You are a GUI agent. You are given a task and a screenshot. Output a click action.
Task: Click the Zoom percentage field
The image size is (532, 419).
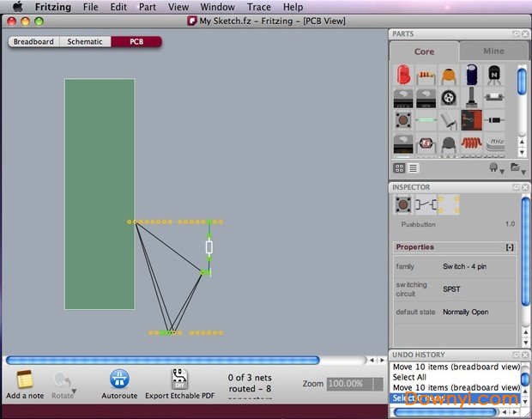point(354,384)
